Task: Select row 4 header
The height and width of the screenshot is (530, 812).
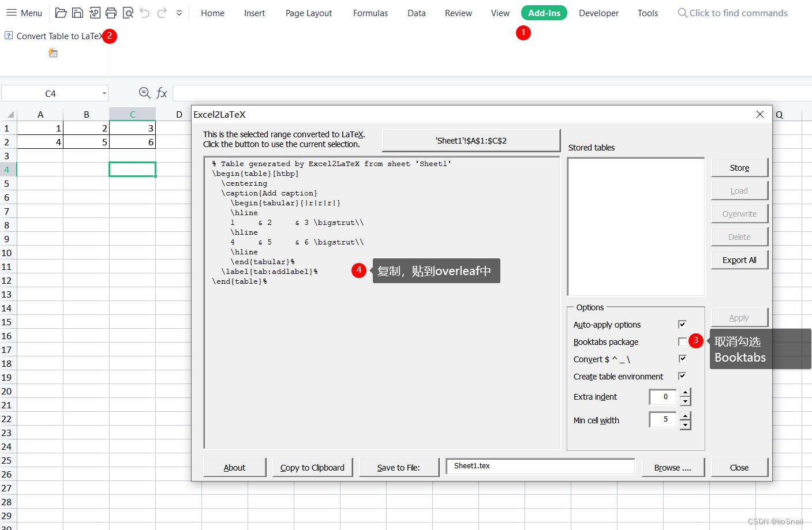Action: [x=8, y=170]
